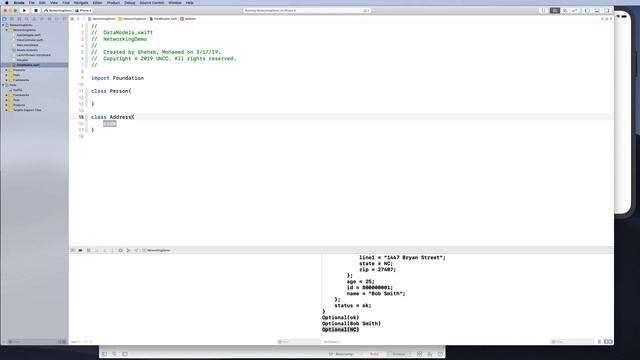Run the app with the play button
Viewport: 640px width, 360px height.
point(24,11)
